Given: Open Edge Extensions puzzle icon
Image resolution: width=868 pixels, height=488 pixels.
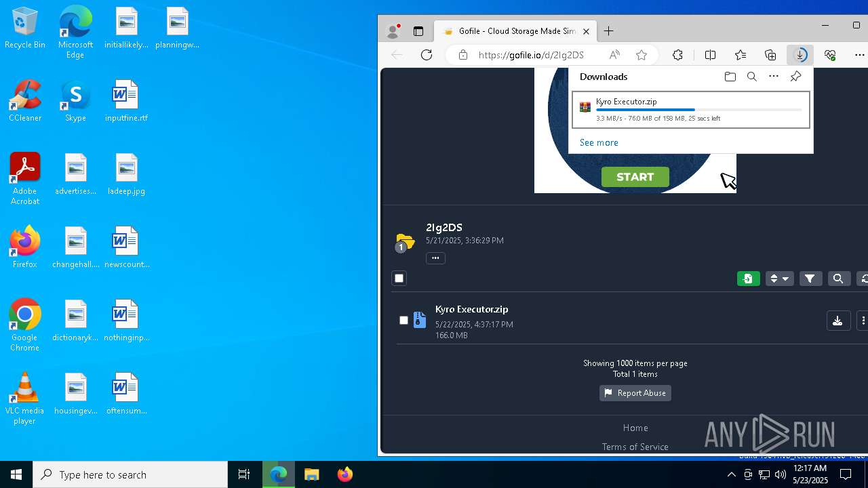Looking at the screenshot, I should (677, 55).
